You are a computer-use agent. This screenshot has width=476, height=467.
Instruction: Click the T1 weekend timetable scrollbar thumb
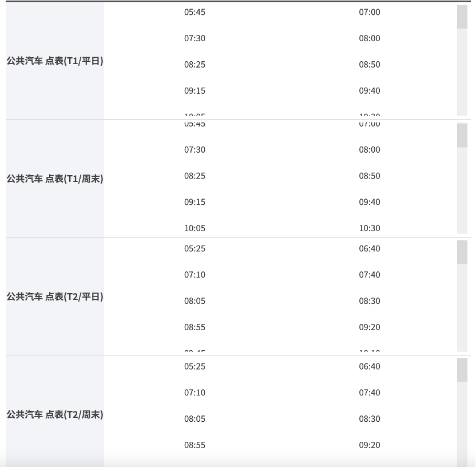[462, 135]
